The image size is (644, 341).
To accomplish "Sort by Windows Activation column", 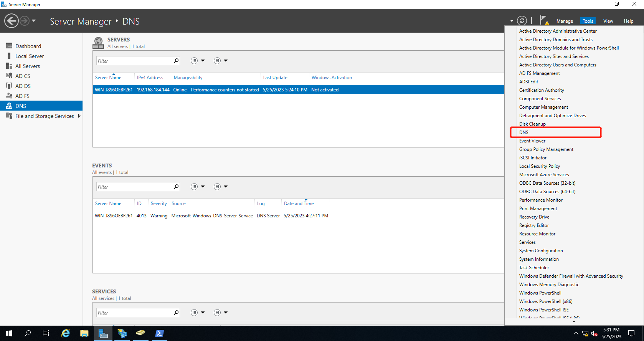I will [x=332, y=78].
